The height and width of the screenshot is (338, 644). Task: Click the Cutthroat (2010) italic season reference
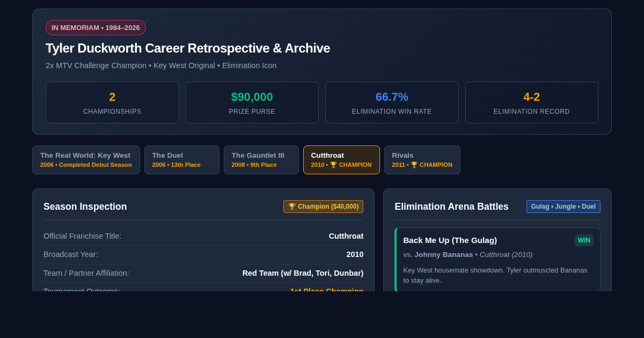pos(506,254)
